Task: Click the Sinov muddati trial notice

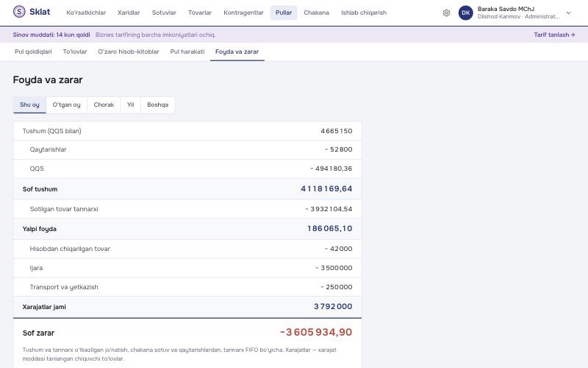Action: tap(51, 35)
